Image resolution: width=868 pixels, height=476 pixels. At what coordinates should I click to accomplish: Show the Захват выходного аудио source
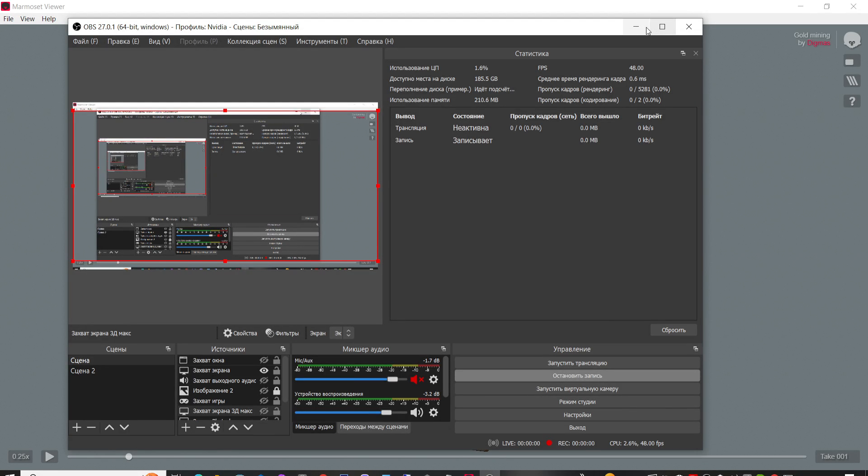[264, 381]
